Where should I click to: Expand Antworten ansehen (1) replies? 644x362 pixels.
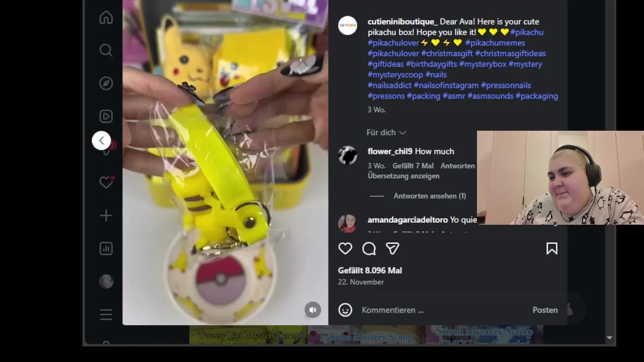click(430, 196)
